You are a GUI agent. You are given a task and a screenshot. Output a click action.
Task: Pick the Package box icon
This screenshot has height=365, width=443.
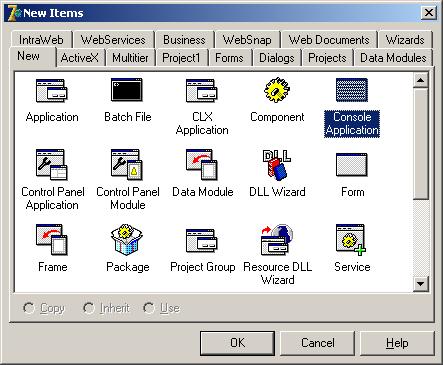(127, 239)
